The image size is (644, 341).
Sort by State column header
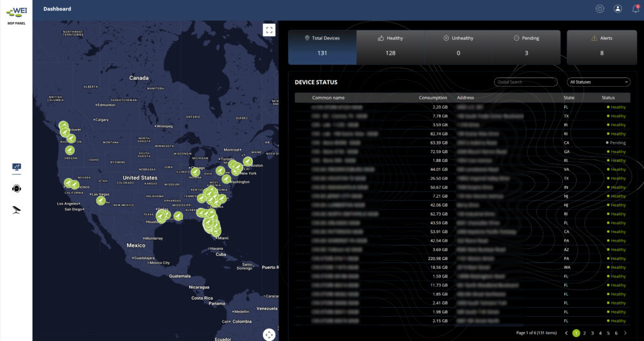point(569,98)
